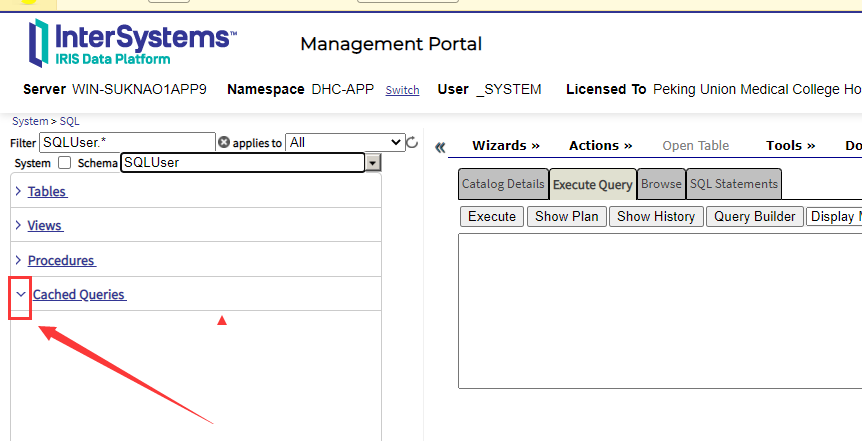
Task: Click the InterSystems IRIS logo
Action: click(x=132, y=43)
